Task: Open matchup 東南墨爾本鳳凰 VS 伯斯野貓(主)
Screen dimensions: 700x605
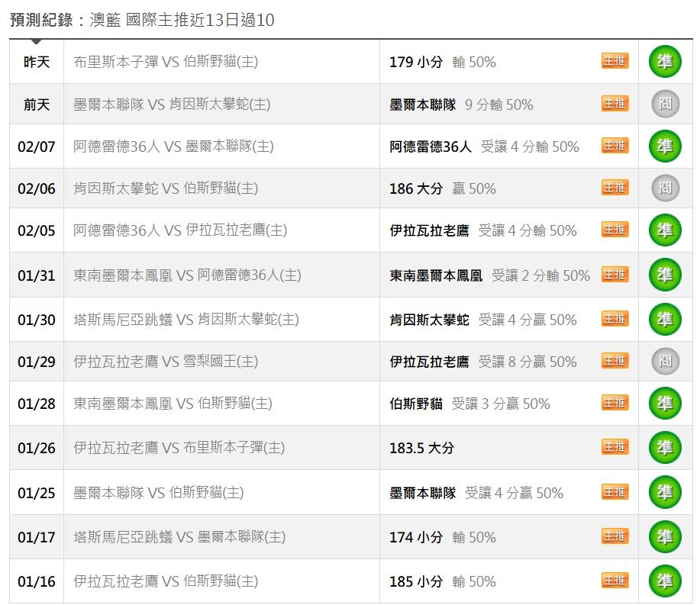Action: coord(173,404)
